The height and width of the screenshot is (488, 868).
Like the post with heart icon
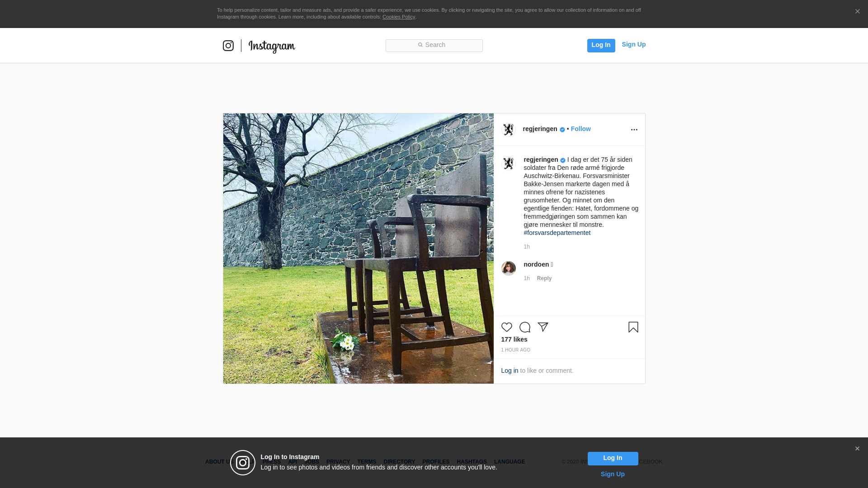coord(507,327)
